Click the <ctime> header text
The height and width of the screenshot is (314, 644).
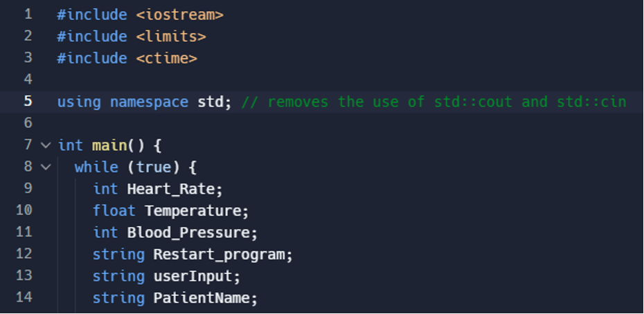(166, 58)
